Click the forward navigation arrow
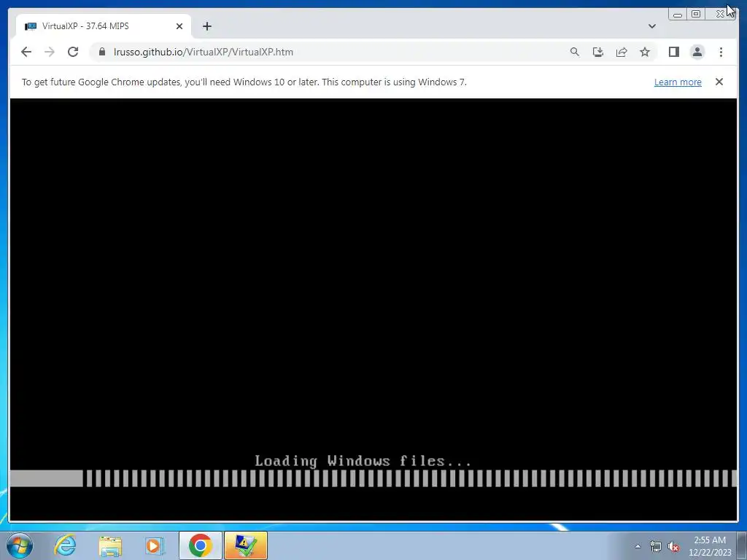The image size is (747, 560). [x=50, y=52]
